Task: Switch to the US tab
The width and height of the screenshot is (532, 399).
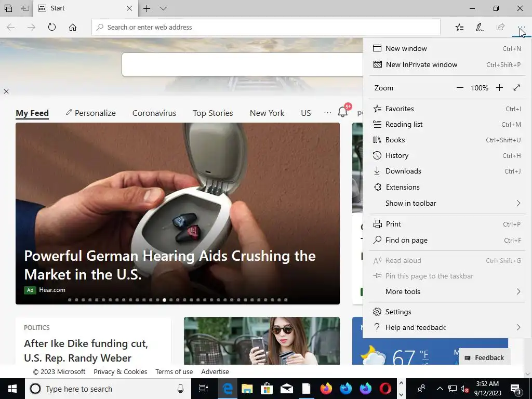Action: click(305, 113)
